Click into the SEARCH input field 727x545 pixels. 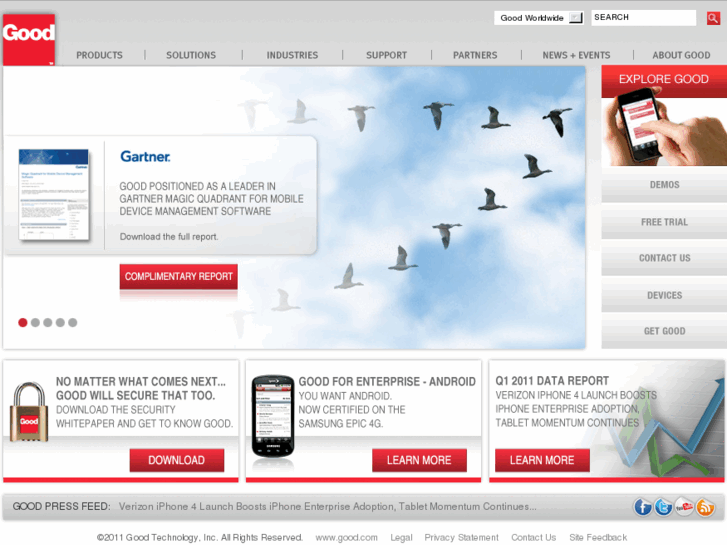click(644, 18)
